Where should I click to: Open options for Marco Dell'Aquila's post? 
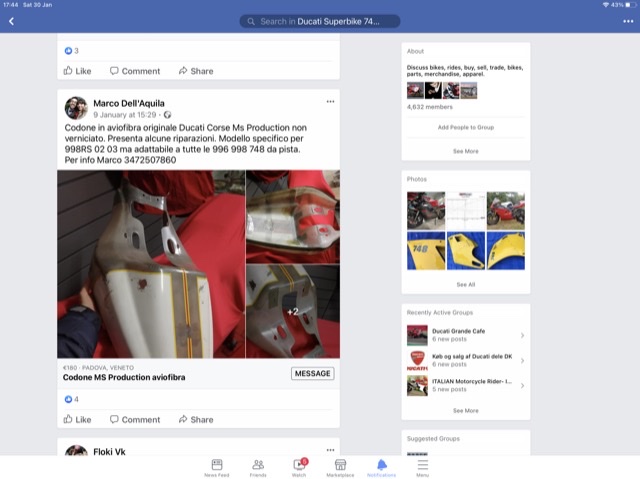pos(330,102)
